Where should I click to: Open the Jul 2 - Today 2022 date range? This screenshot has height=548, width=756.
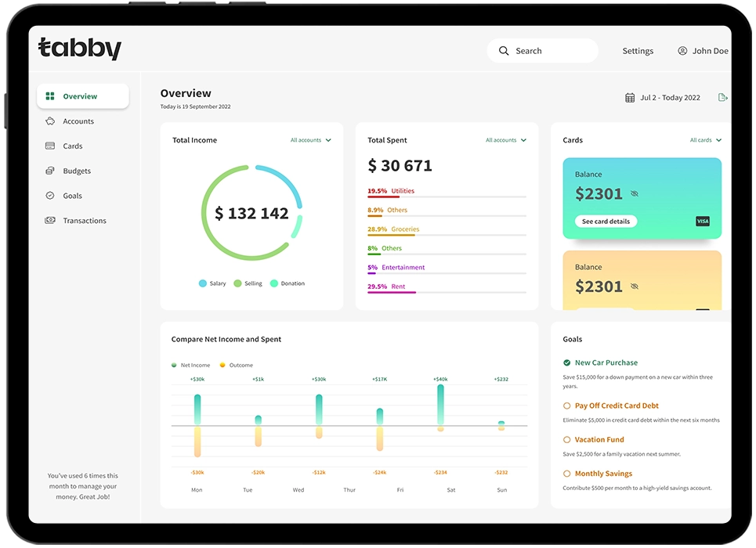pyautogui.click(x=670, y=98)
